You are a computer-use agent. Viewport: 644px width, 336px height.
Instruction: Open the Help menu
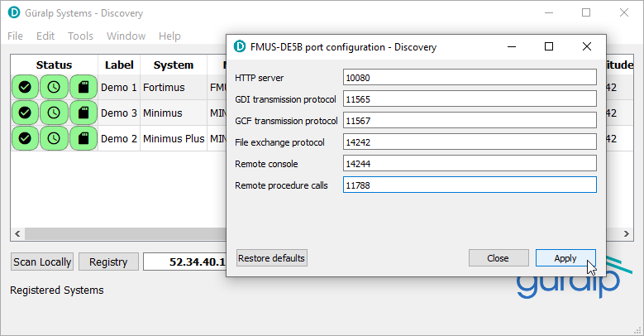(169, 36)
